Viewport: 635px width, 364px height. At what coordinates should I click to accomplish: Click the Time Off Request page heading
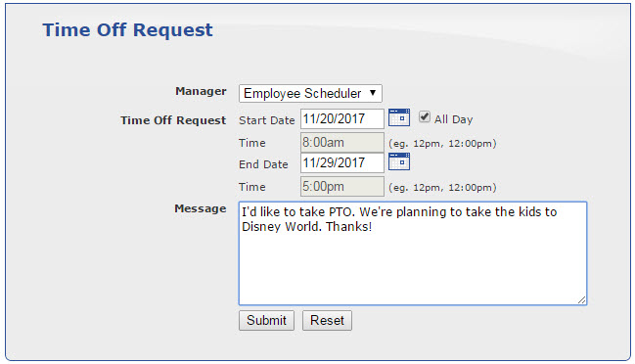point(127,30)
